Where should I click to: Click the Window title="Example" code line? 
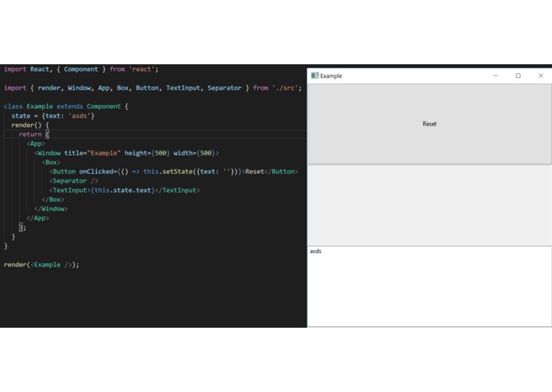click(x=127, y=153)
